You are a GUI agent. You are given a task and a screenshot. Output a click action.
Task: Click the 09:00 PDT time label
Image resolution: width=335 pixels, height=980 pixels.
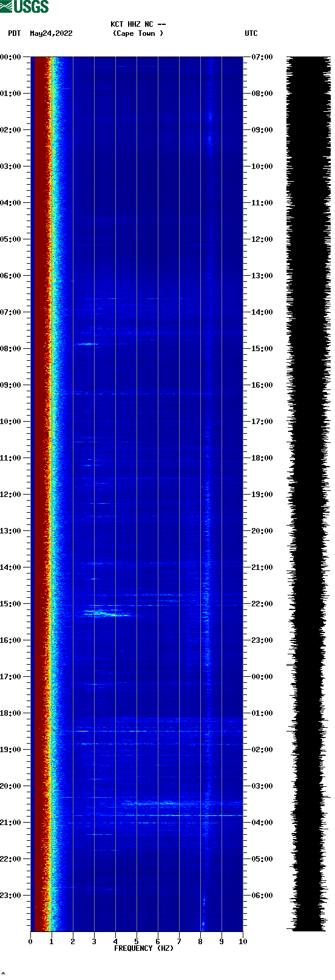11,385
